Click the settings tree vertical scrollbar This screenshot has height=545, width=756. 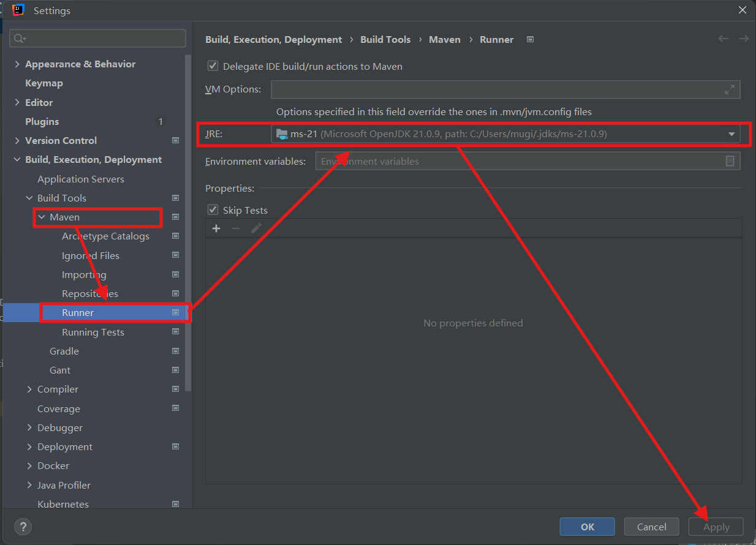coord(188,223)
